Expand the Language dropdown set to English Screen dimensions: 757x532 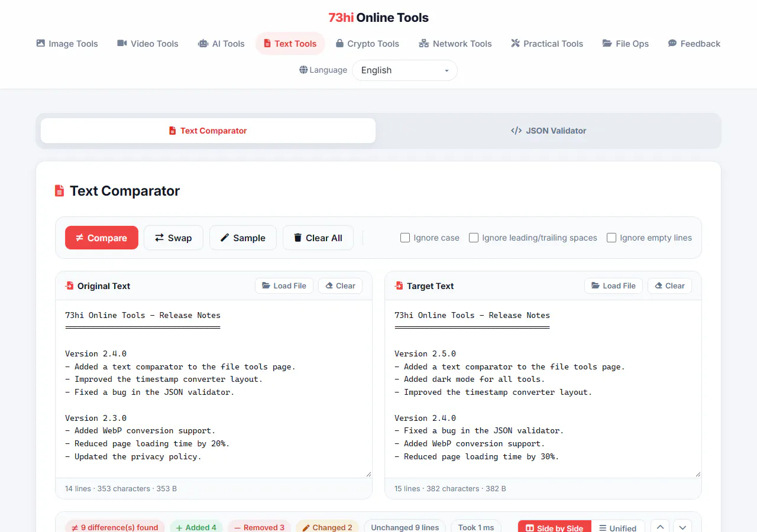405,70
